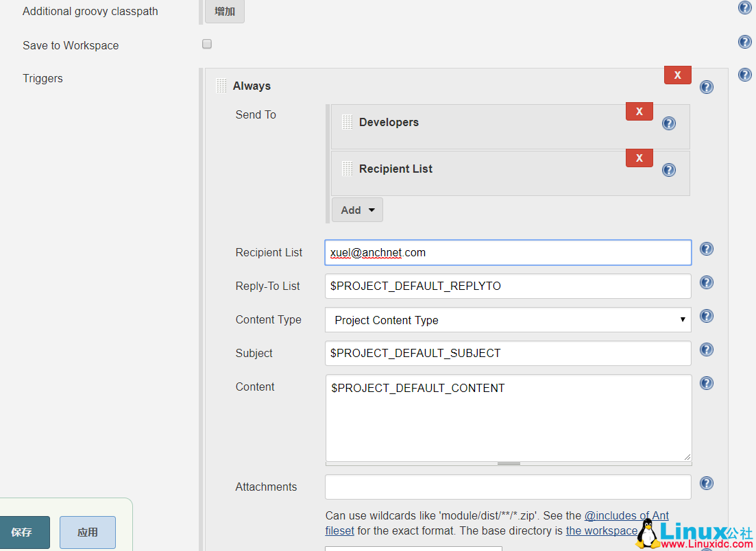Open the Project Content Type dropdown
Screen dimensions: 756x551
507,320
